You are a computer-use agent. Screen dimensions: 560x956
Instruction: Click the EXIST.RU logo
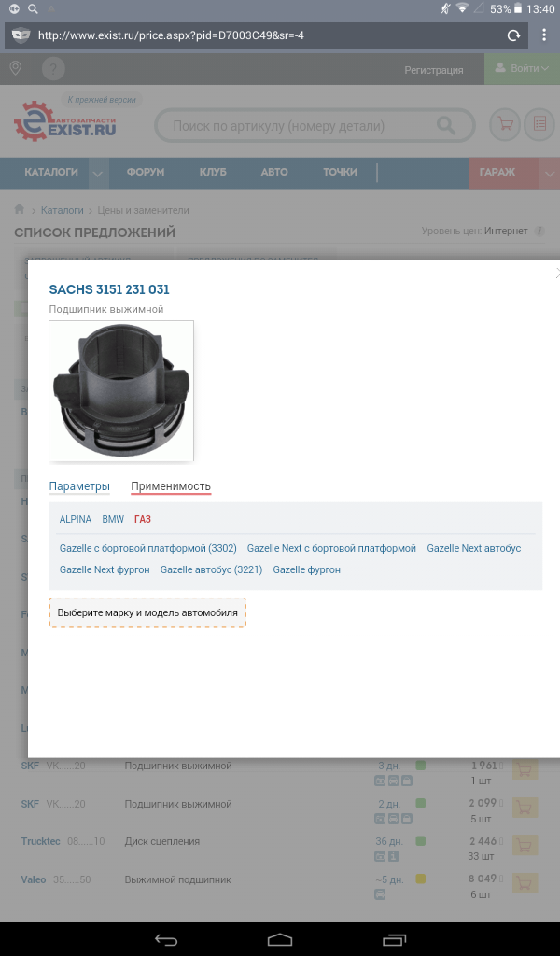coord(64,121)
